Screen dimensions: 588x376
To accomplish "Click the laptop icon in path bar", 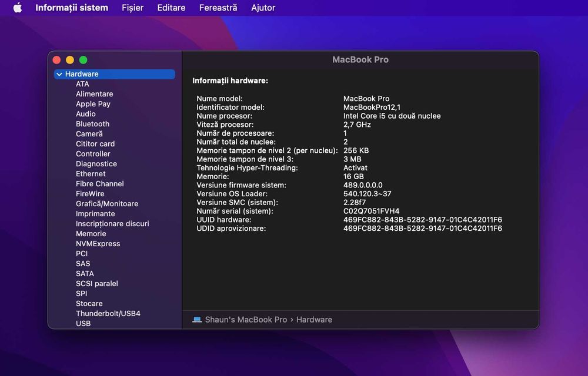I will [x=197, y=320].
